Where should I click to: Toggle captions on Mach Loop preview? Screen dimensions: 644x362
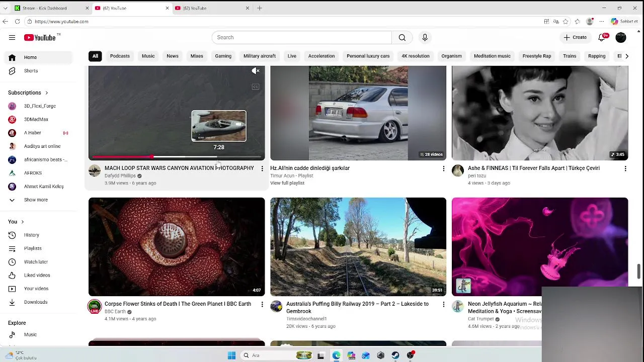(x=256, y=87)
